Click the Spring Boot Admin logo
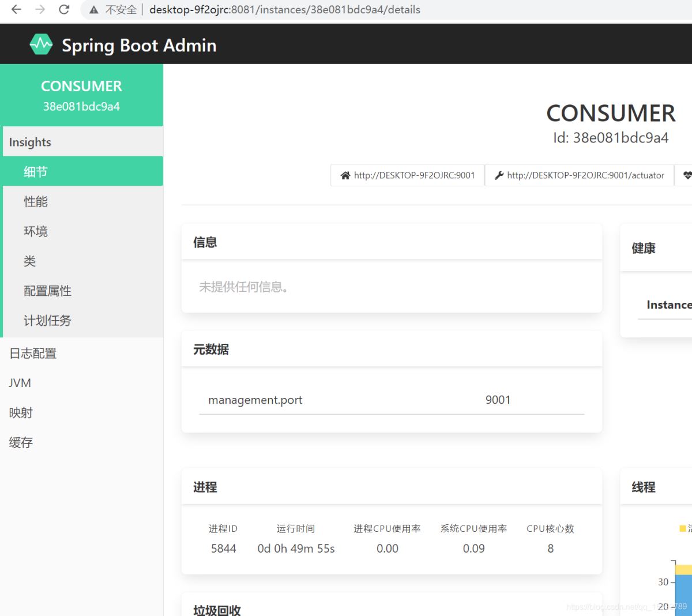Viewport: 692px width, 616px height. point(40,43)
